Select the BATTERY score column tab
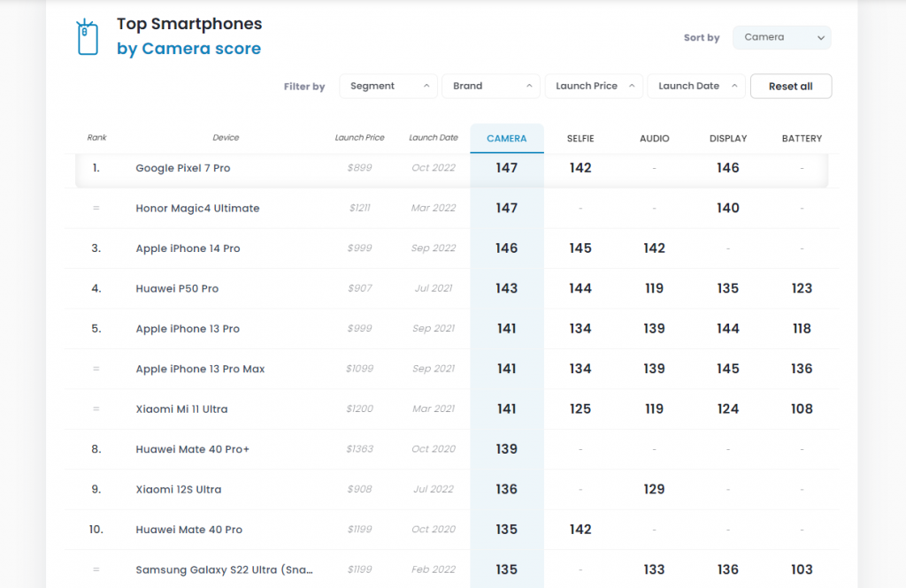 click(802, 139)
